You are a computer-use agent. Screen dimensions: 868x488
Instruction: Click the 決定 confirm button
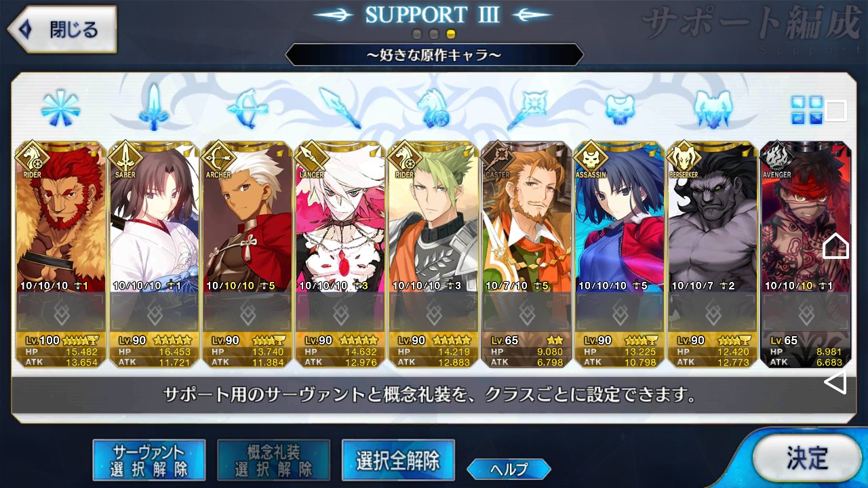click(x=806, y=458)
